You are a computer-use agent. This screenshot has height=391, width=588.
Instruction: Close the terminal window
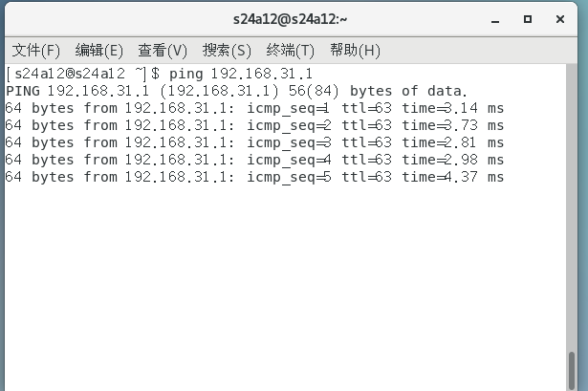coord(561,18)
